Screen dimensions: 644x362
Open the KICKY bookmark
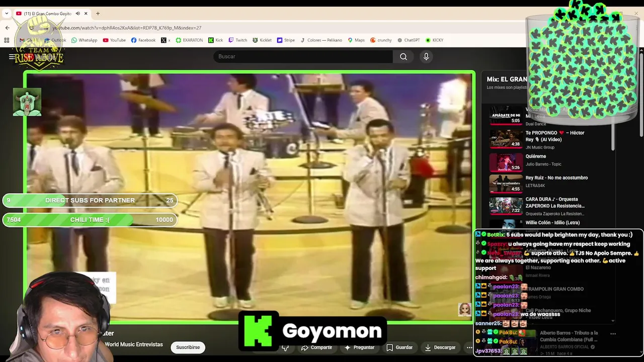pos(434,40)
